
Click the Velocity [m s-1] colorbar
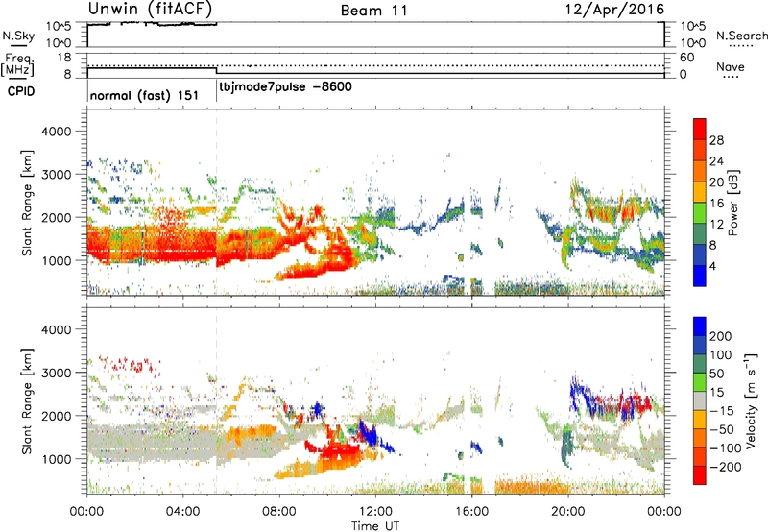point(700,400)
